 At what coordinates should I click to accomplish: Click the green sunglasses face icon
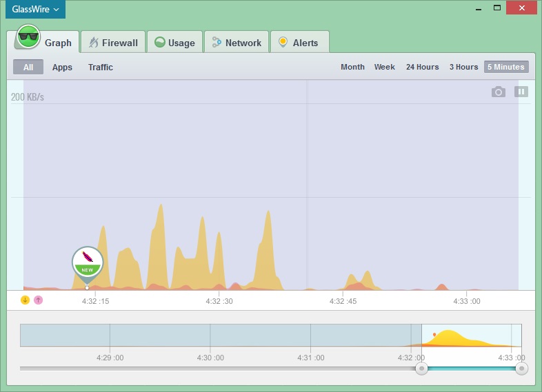[x=28, y=37]
